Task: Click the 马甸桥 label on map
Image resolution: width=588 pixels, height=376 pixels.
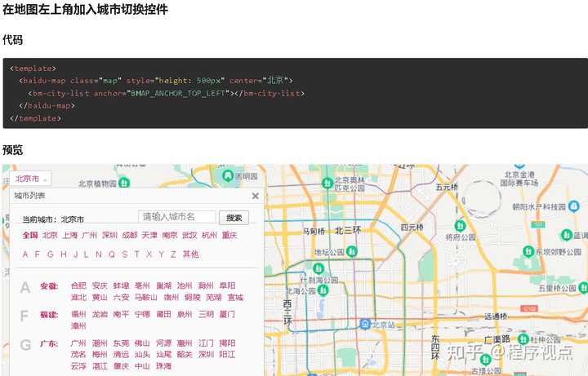Action: (314, 232)
